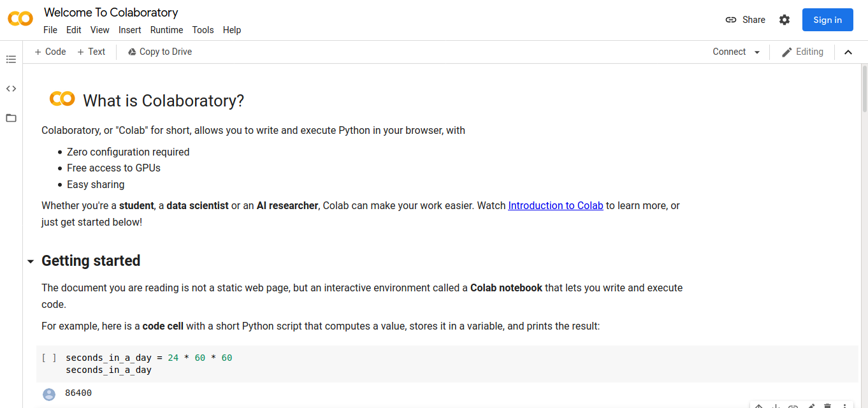Image resolution: width=868 pixels, height=408 pixels.
Task: Open the Tools menu
Action: 203,30
